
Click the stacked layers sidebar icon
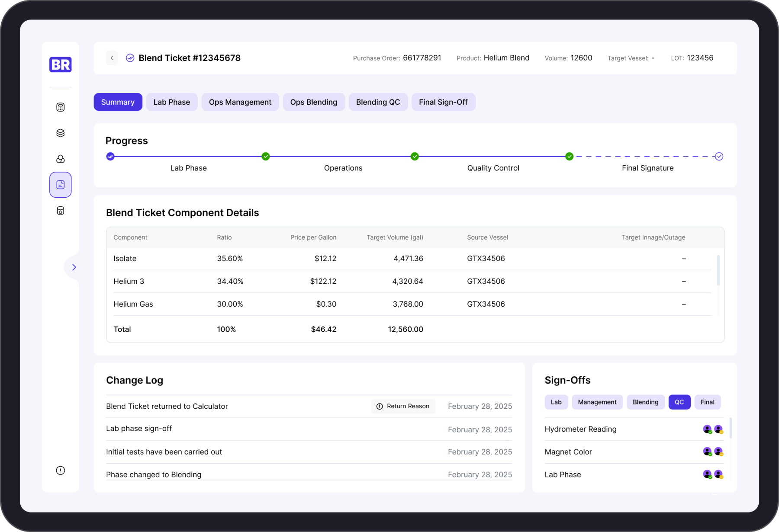click(61, 133)
